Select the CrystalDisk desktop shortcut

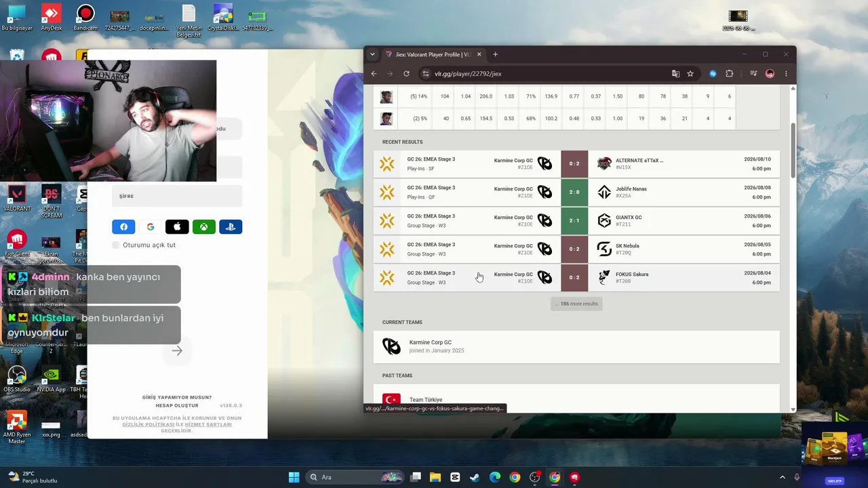click(x=223, y=18)
